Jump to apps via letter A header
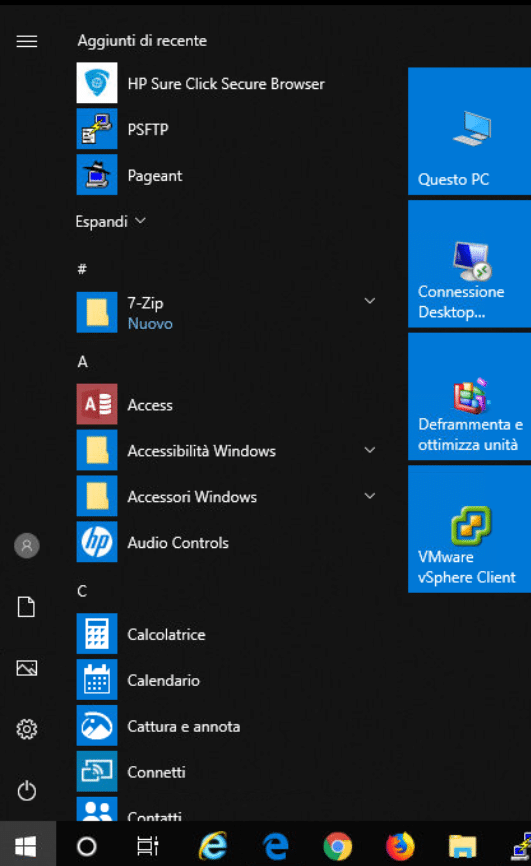The width and height of the screenshot is (531, 866). 82,362
